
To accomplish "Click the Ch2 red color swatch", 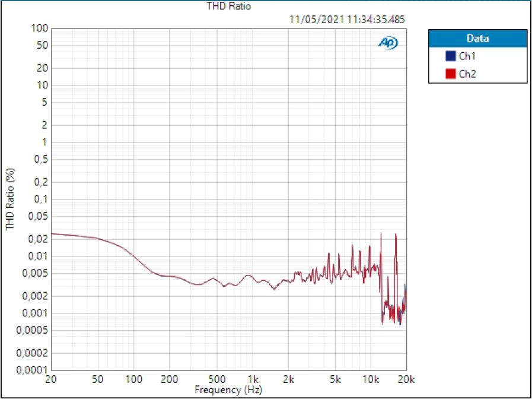I will (x=450, y=74).
